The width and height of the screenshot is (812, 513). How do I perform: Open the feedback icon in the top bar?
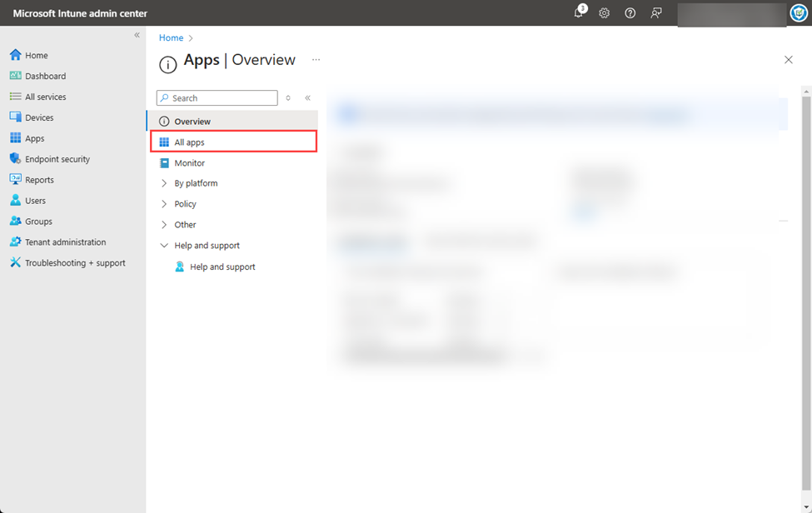(x=657, y=13)
